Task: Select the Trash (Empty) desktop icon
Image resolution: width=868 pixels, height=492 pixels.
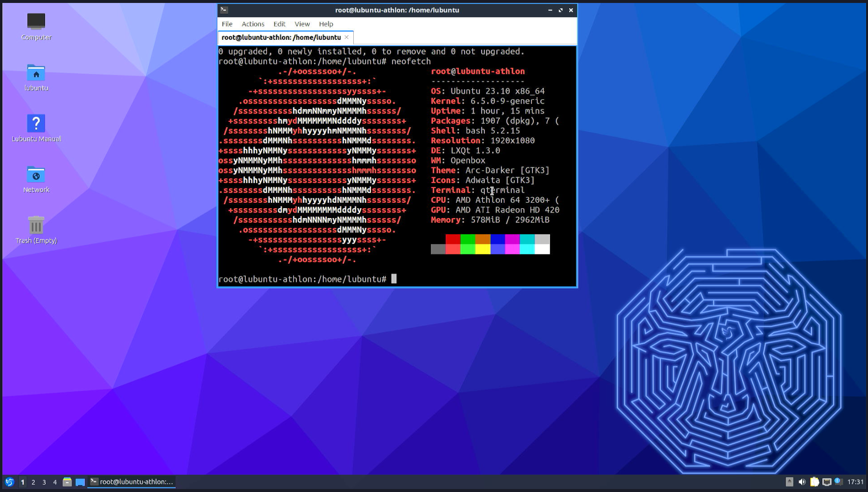Action: [36, 230]
